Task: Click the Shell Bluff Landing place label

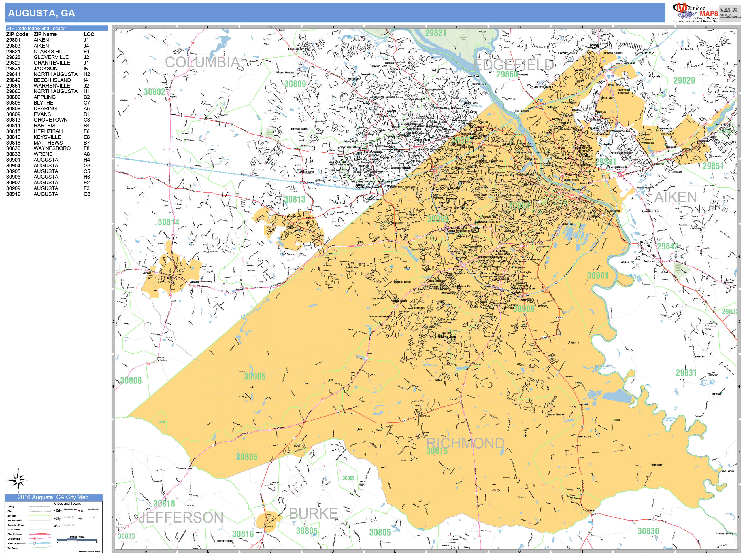Action: (725, 534)
